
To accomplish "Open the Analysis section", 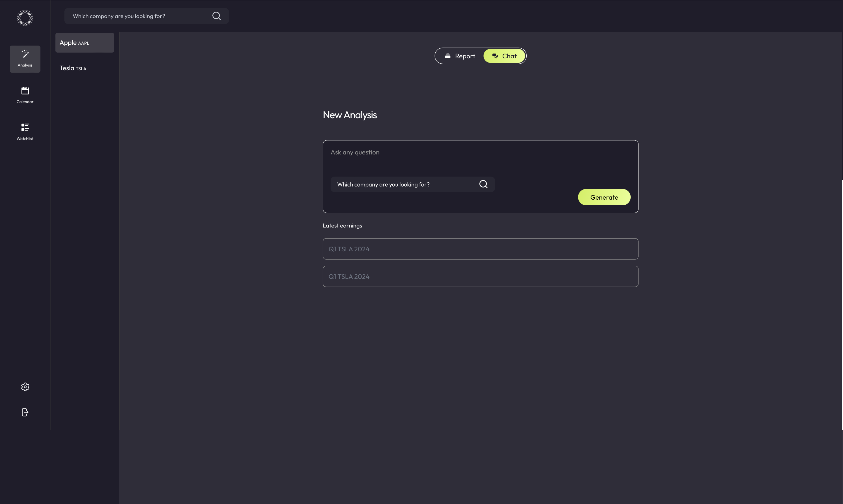I will (x=25, y=59).
